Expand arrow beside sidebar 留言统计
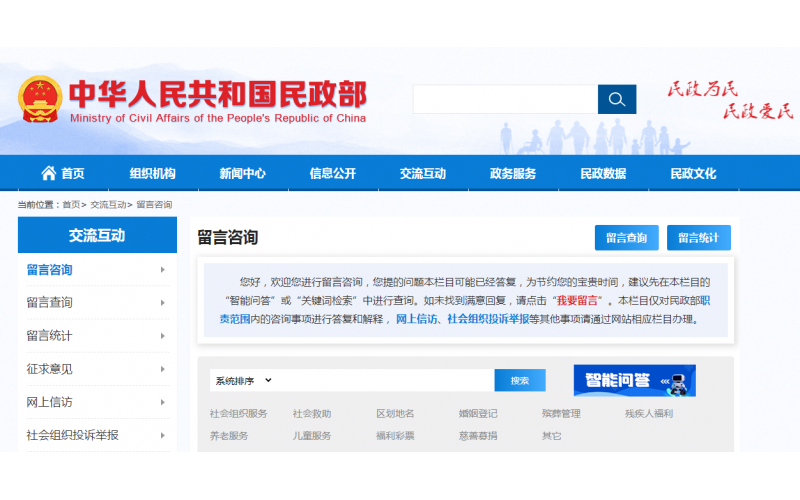 coord(163,336)
